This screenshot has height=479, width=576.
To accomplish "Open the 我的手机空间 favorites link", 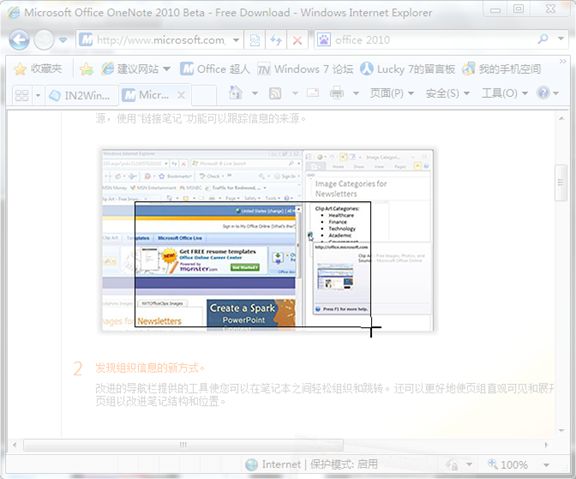I will (501, 69).
